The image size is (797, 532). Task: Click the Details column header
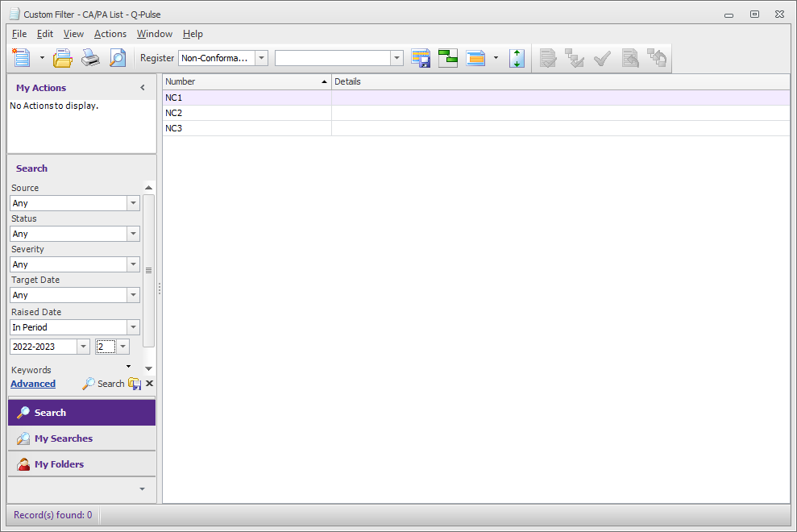(x=561, y=81)
